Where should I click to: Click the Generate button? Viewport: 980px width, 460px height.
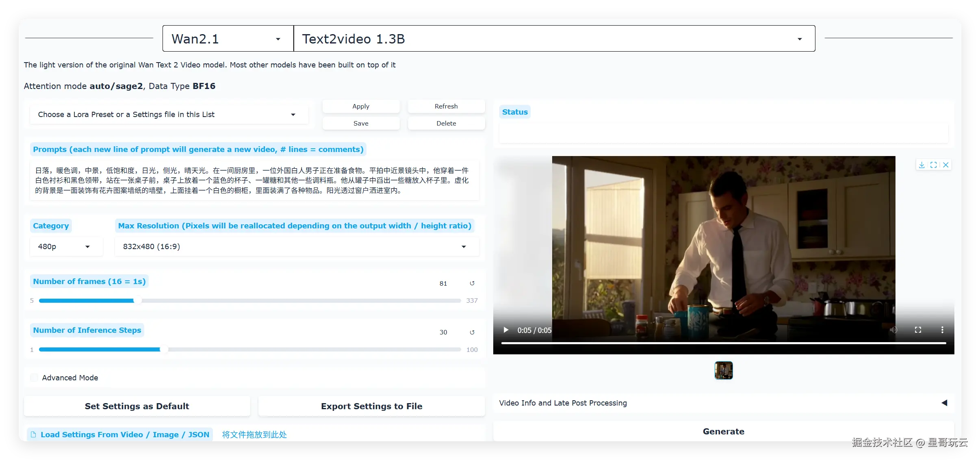pyautogui.click(x=723, y=432)
